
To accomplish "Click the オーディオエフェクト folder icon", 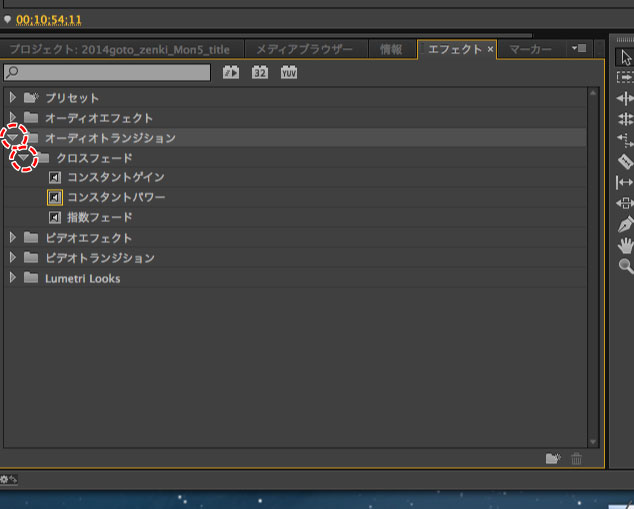I will click(x=31, y=118).
